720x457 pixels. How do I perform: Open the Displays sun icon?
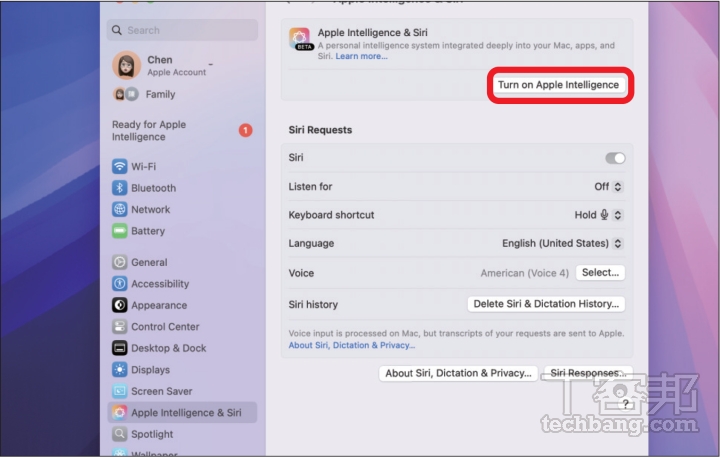click(119, 369)
